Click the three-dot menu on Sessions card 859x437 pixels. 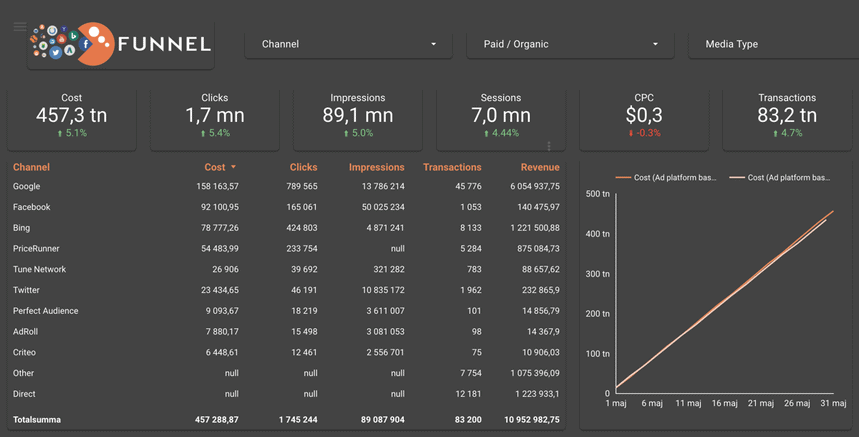point(549,146)
